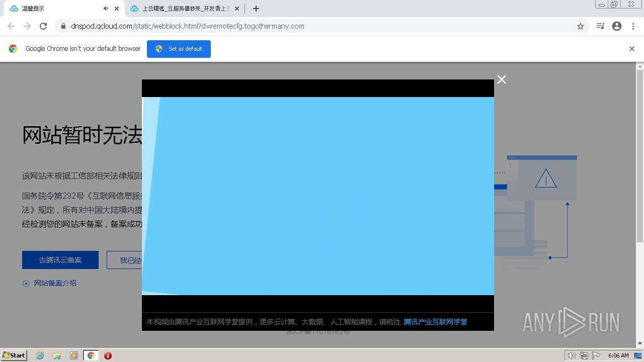Launch Internet Explorer from the taskbar
The height and width of the screenshot is (362, 644).
point(40,355)
